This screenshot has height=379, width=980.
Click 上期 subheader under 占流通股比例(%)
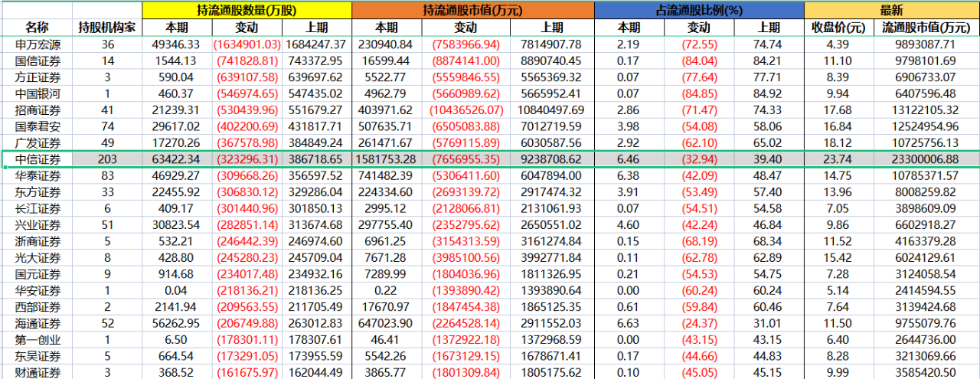coord(769,28)
